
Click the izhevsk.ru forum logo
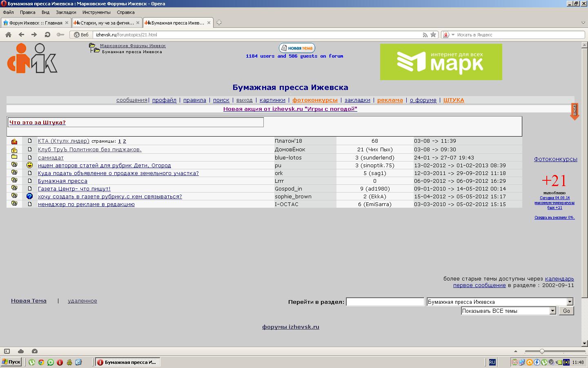[x=32, y=58]
